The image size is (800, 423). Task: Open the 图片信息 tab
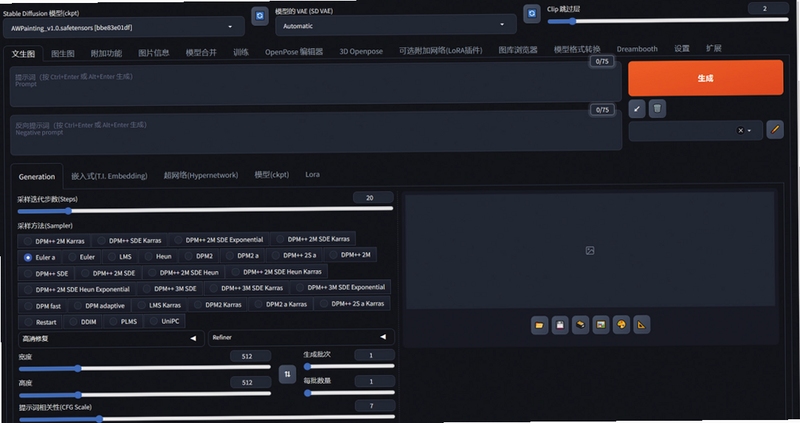pyautogui.click(x=154, y=53)
